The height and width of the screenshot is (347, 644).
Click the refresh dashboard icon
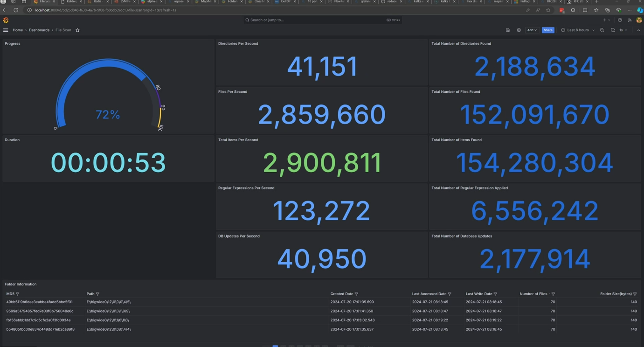coord(613,30)
